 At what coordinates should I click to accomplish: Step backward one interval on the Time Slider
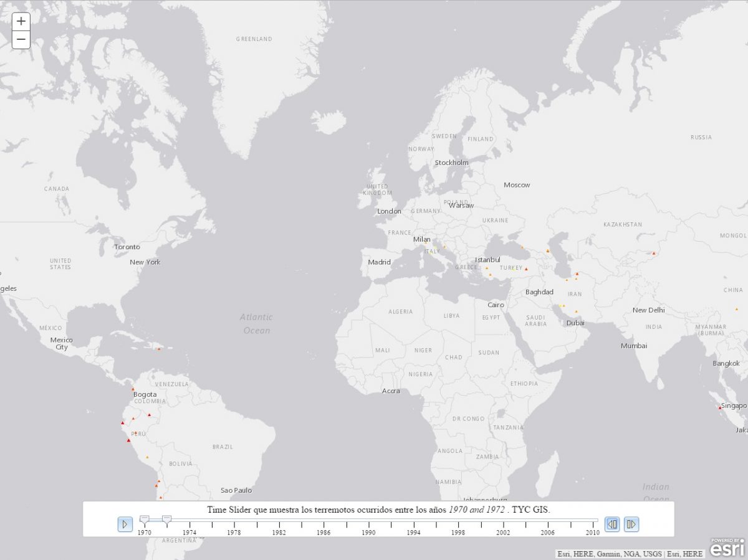(611, 524)
